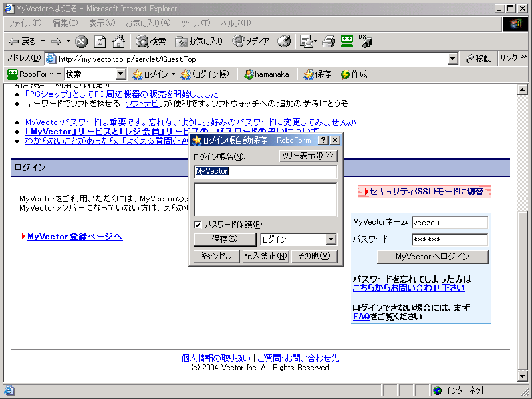Open the ファイル menu
The image size is (532, 399).
(25, 23)
